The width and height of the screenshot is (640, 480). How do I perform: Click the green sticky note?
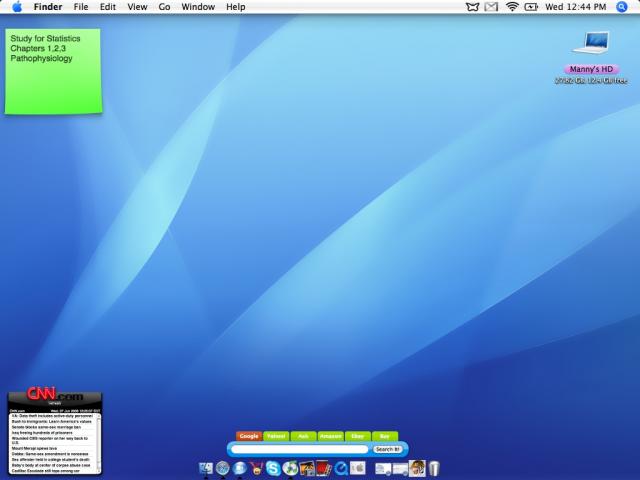53,71
